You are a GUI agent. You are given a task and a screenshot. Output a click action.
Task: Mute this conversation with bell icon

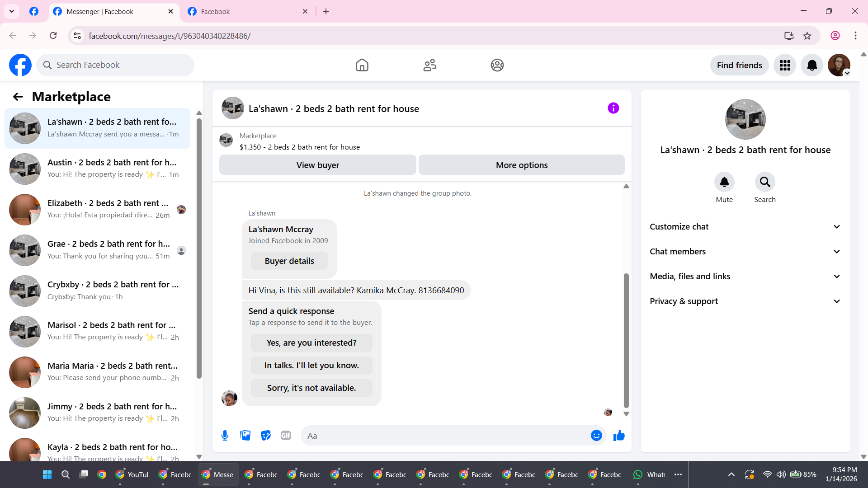[x=724, y=182]
